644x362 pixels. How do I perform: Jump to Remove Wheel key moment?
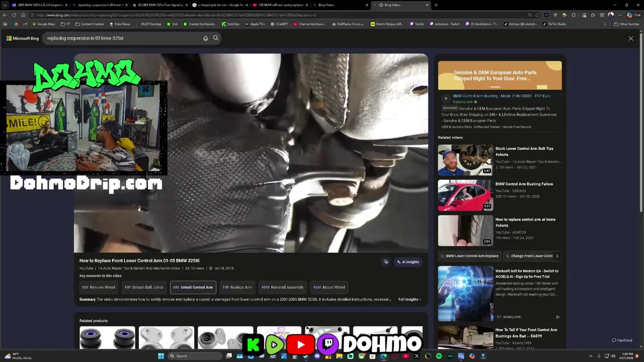tap(99, 287)
